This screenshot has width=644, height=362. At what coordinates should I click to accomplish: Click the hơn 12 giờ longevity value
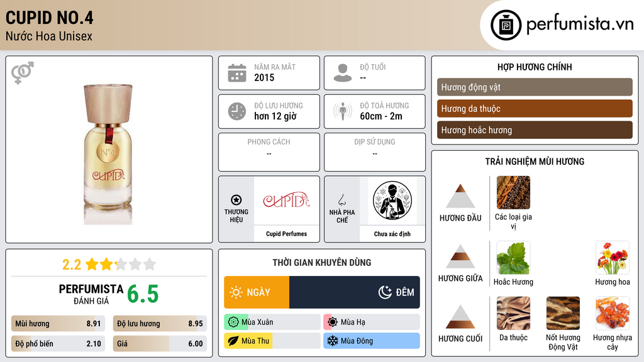[275, 116]
